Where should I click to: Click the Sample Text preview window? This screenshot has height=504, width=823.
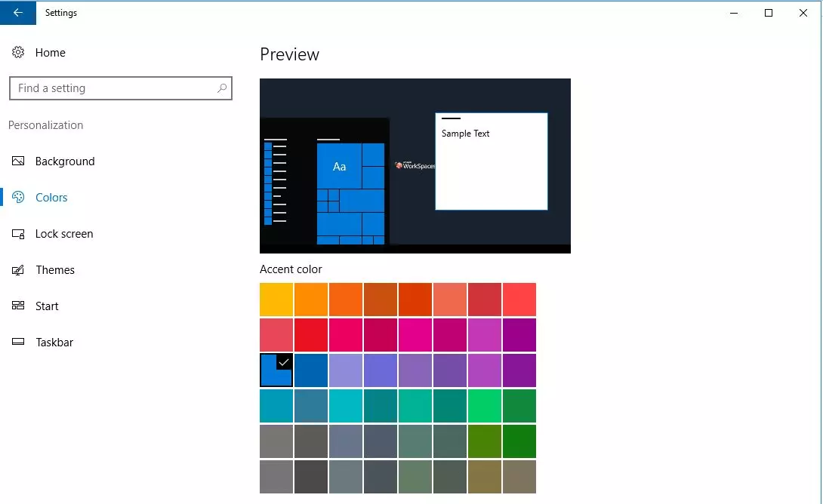coord(491,161)
